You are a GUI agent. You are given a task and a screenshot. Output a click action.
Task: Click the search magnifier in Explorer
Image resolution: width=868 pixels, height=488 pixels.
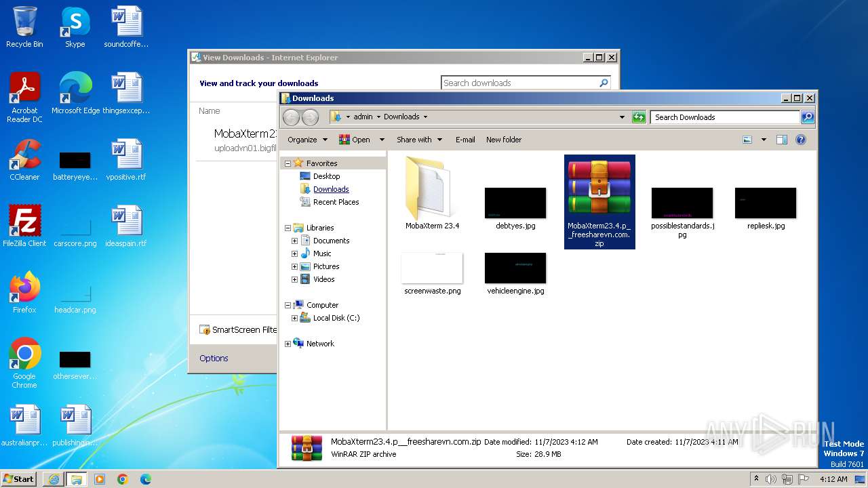807,117
